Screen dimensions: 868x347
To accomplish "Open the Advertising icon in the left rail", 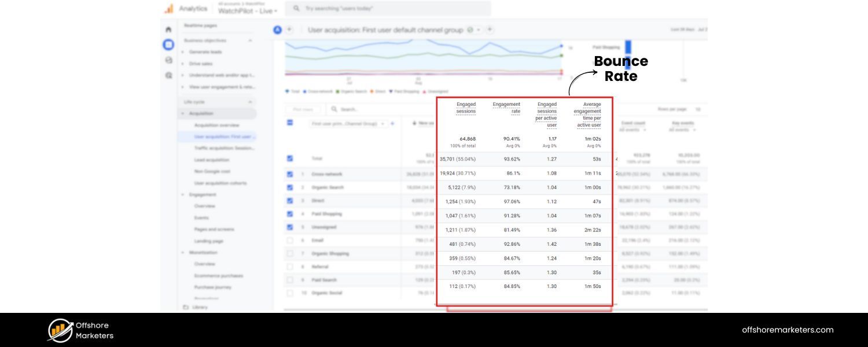I will pyautogui.click(x=168, y=76).
